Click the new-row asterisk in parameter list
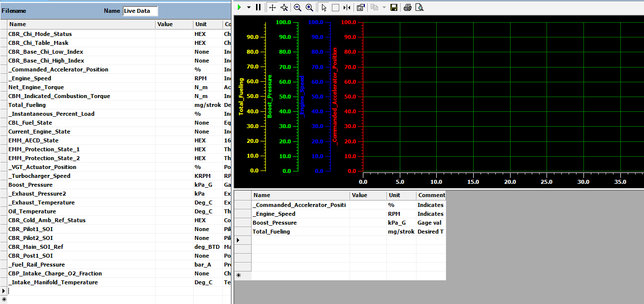The image size is (644, 304). coord(4,300)
